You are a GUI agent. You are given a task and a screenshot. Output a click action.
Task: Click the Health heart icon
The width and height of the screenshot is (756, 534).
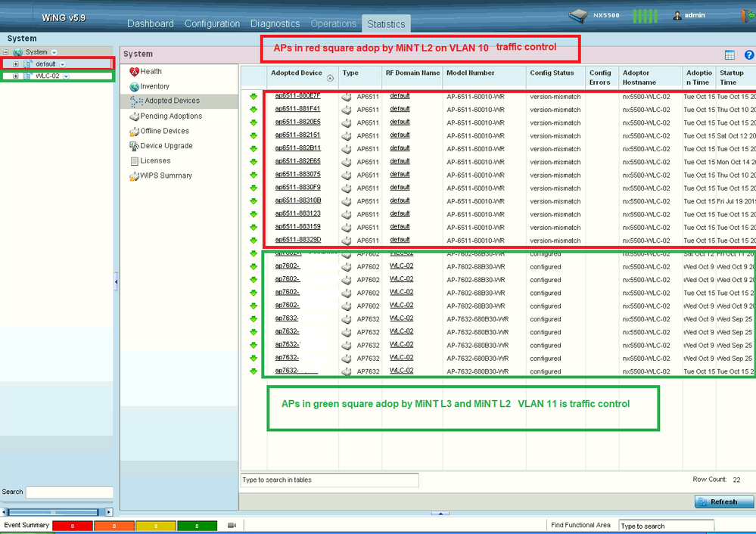click(x=134, y=72)
